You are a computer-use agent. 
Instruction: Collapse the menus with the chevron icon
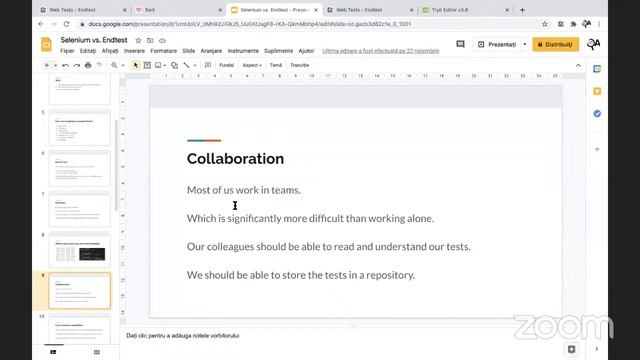point(578,65)
